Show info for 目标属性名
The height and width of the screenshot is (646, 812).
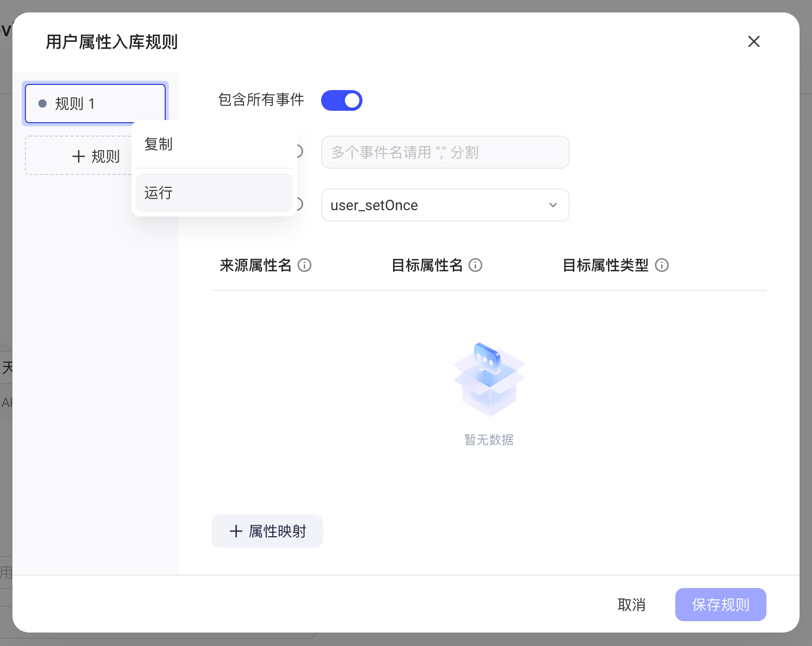(475, 265)
